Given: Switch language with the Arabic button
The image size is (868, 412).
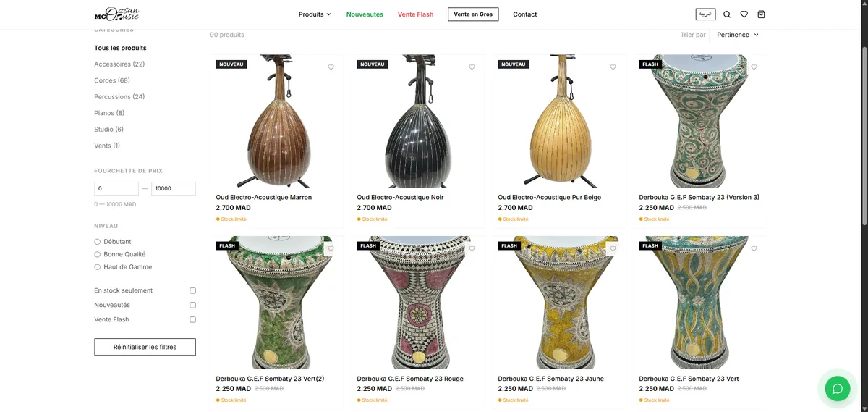Looking at the screenshot, I should (705, 14).
